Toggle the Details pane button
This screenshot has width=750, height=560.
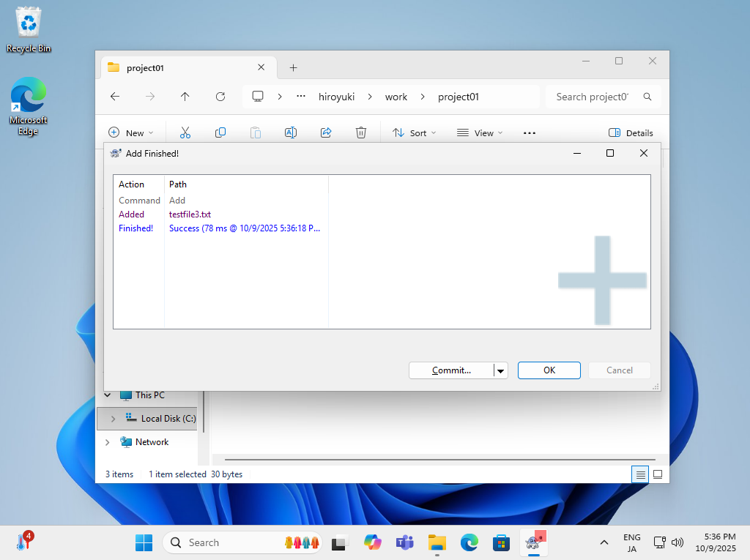tap(631, 132)
